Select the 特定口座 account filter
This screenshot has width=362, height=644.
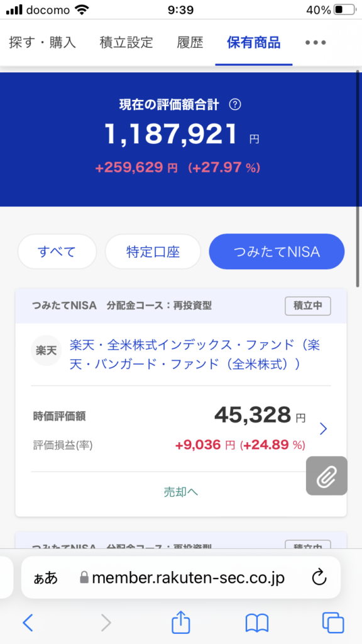tap(153, 252)
